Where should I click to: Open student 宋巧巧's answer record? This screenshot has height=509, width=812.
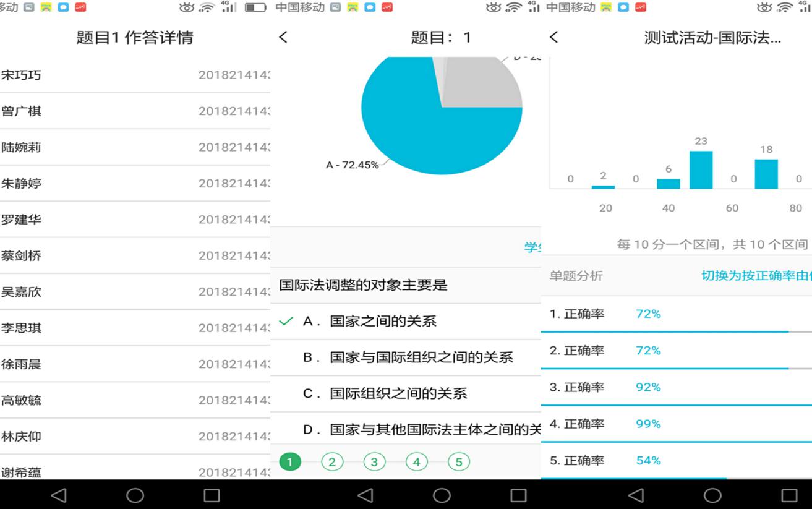[135, 75]
